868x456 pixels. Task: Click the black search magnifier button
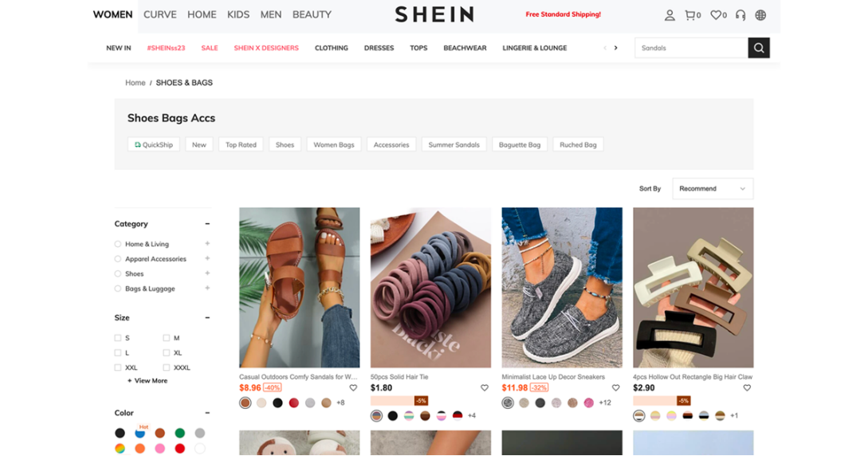(x=759, y=48)
